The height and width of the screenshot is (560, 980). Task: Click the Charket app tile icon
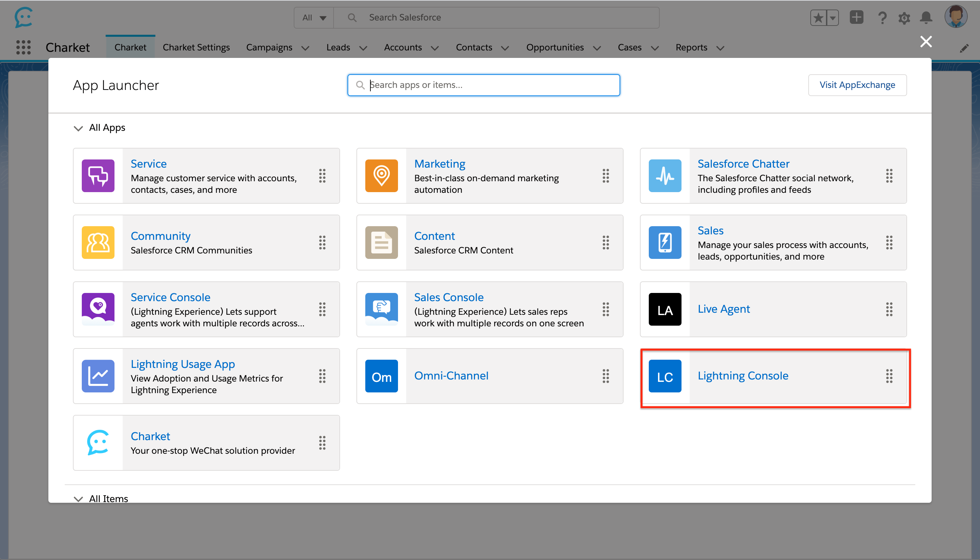click(98, 443)
